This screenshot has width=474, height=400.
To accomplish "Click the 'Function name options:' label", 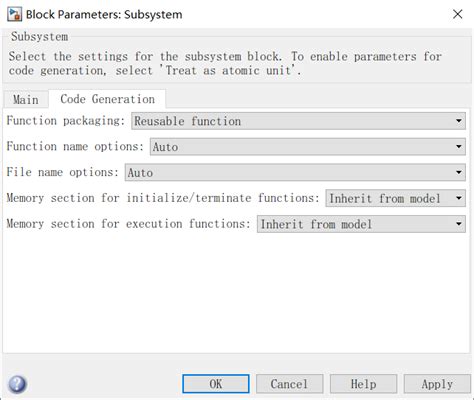I will [x=75, y=146].
